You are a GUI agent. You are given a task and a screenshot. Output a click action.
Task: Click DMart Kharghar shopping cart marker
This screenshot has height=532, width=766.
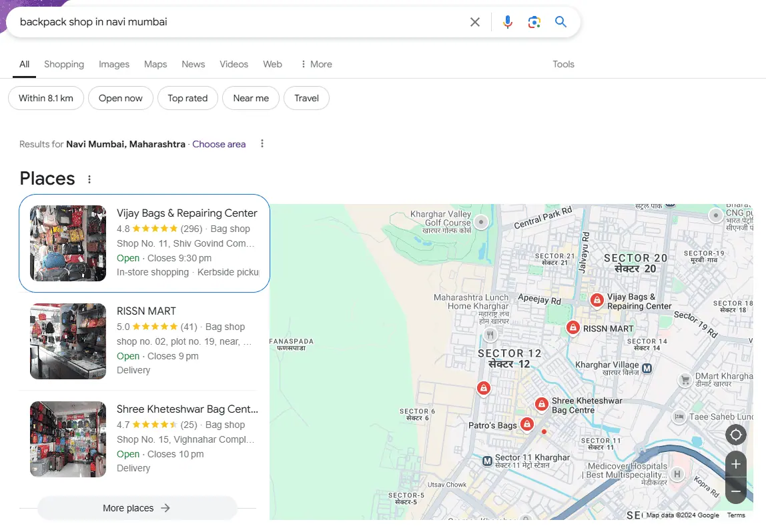(x=685, y=380)
